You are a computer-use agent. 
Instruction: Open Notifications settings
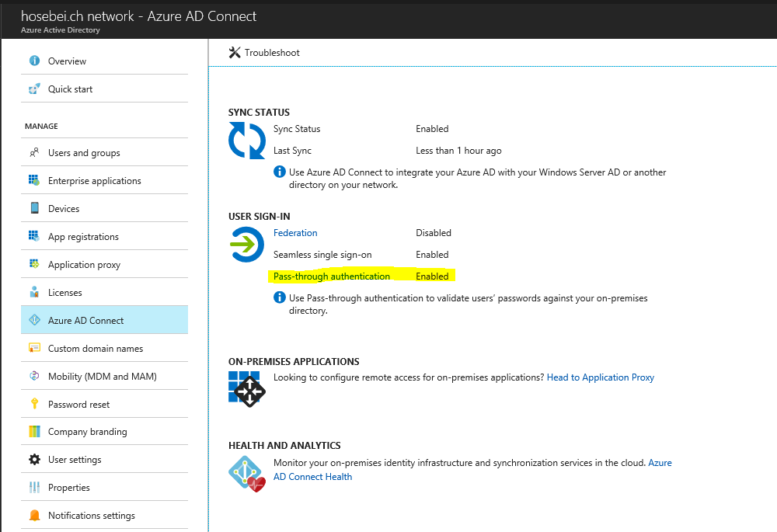click(105, 515)
